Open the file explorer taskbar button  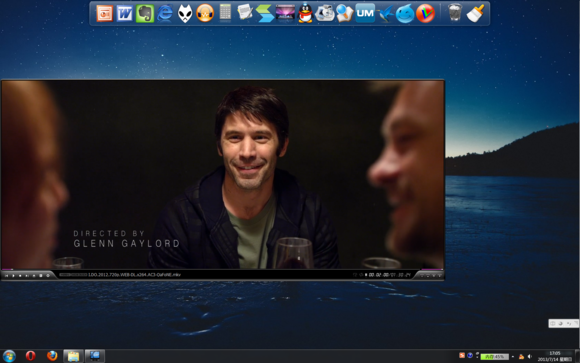pyautogui.click(x=73, y=356)
